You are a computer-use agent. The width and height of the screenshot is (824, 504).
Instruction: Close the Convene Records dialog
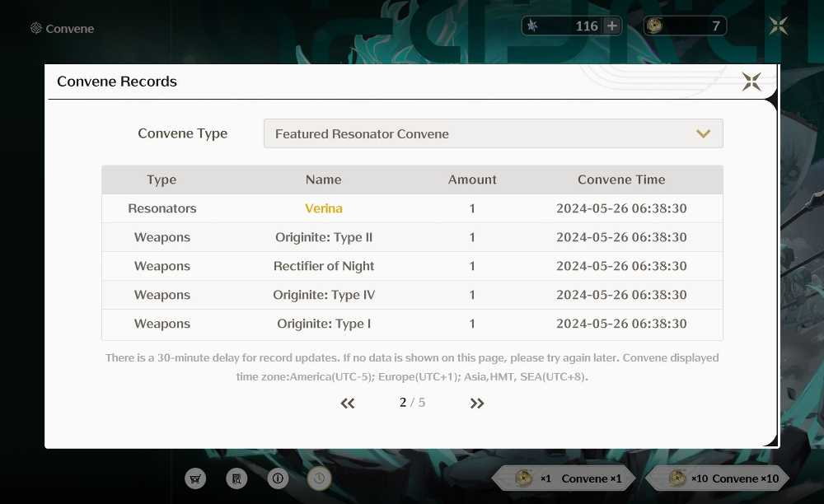tap(751, 82)
